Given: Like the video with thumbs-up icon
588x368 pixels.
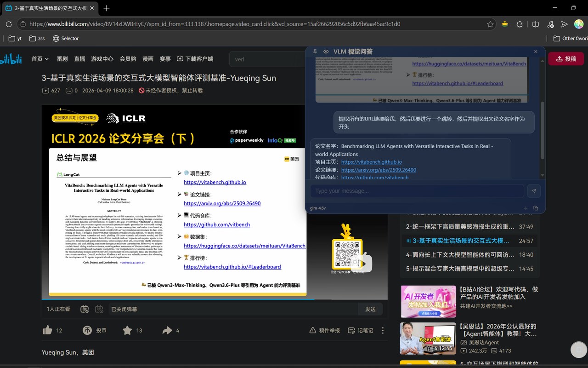Looking at the screenshot, I should 47,330.
